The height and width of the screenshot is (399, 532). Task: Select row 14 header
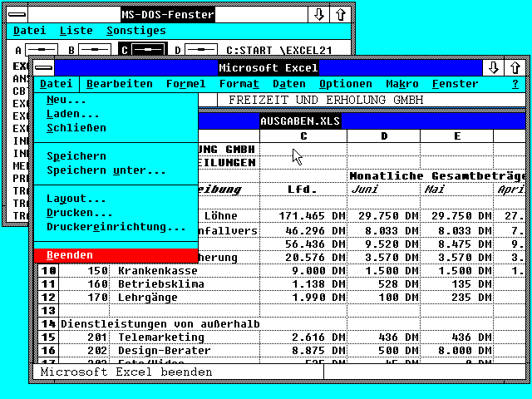tap(48, 323)
